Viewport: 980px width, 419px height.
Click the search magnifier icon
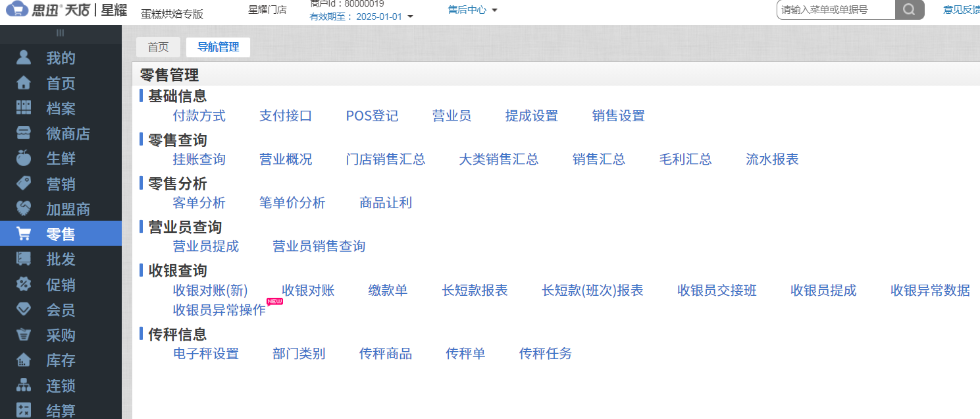910,10
